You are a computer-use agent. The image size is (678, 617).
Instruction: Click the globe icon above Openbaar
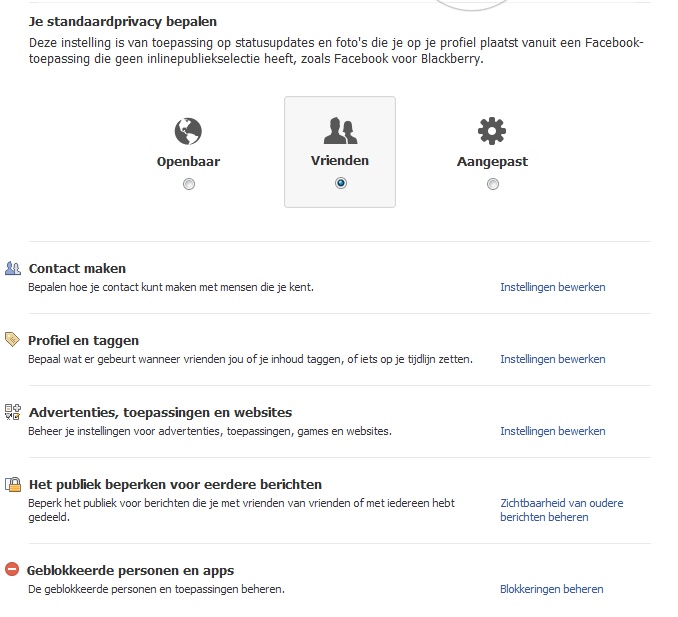(x=188, y=131)
